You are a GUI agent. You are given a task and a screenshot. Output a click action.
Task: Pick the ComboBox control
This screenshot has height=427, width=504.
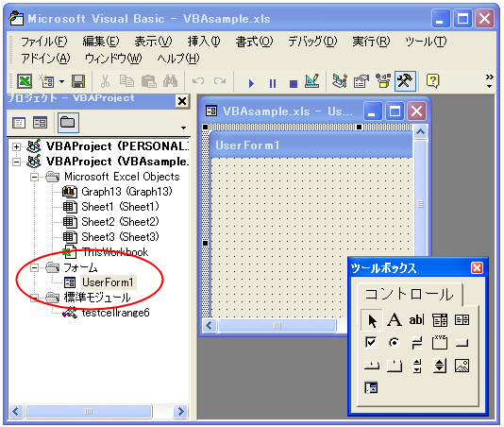pyautogui.click(x=440, y=320)
